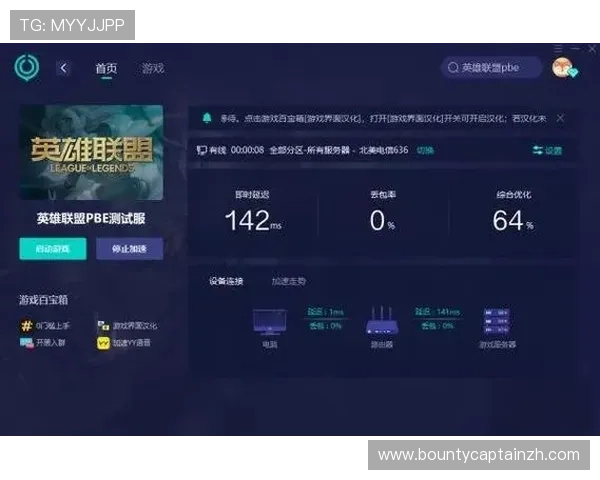Select the 设备连接 tab
This screenshot has width=600, height=480.
(226, 281)
